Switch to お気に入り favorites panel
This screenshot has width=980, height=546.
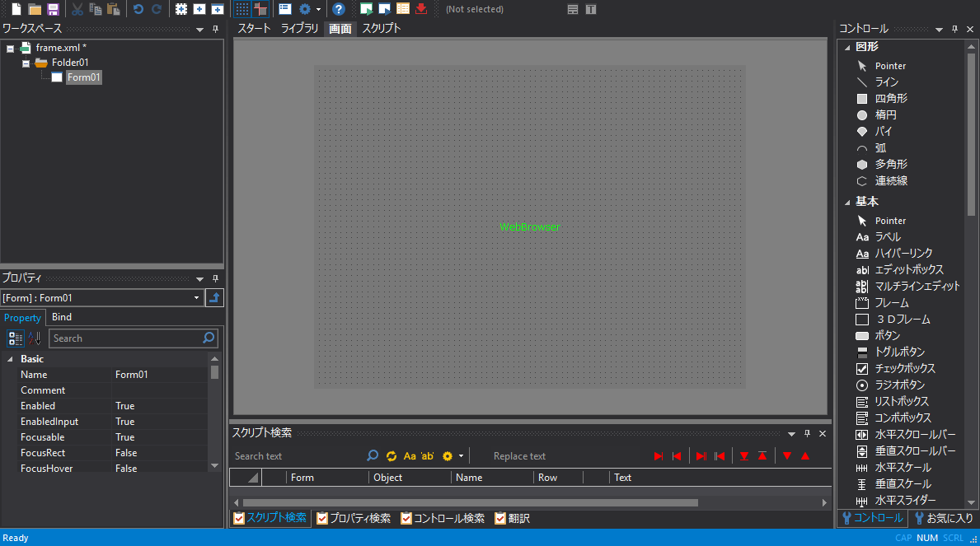coord(944,518)
